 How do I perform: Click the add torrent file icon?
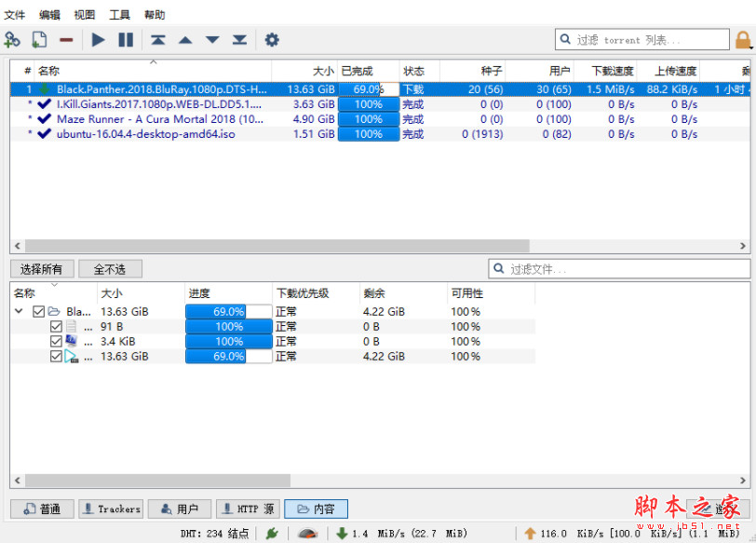pos(39,39)
